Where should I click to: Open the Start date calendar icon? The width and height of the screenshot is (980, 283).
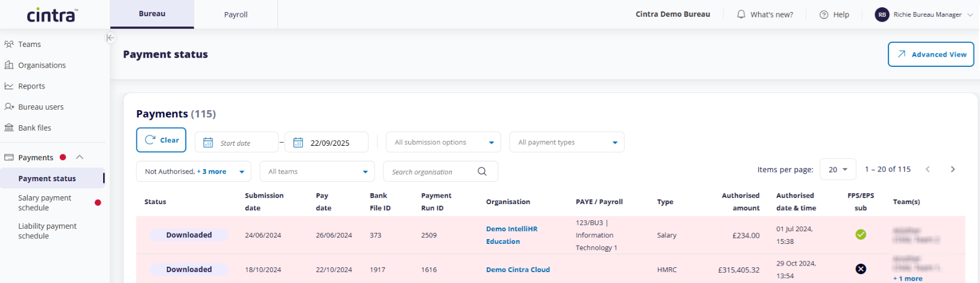coord(208,143)
